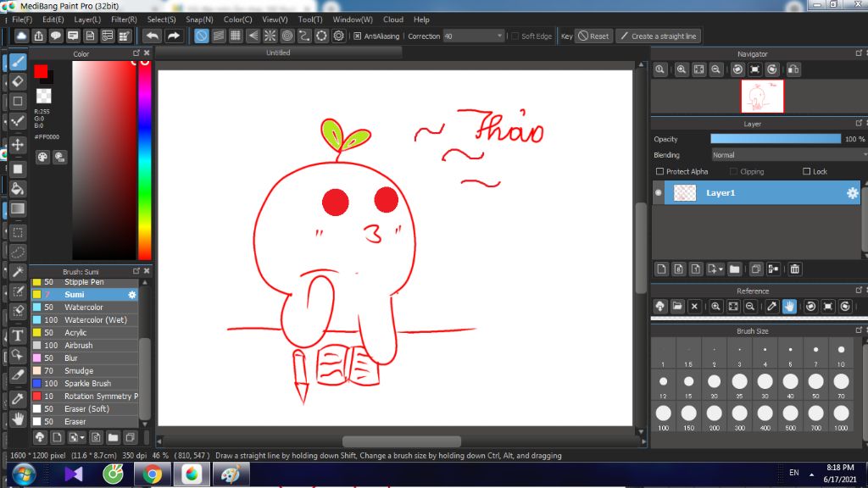Open Chrome from the taskbar

153,474
